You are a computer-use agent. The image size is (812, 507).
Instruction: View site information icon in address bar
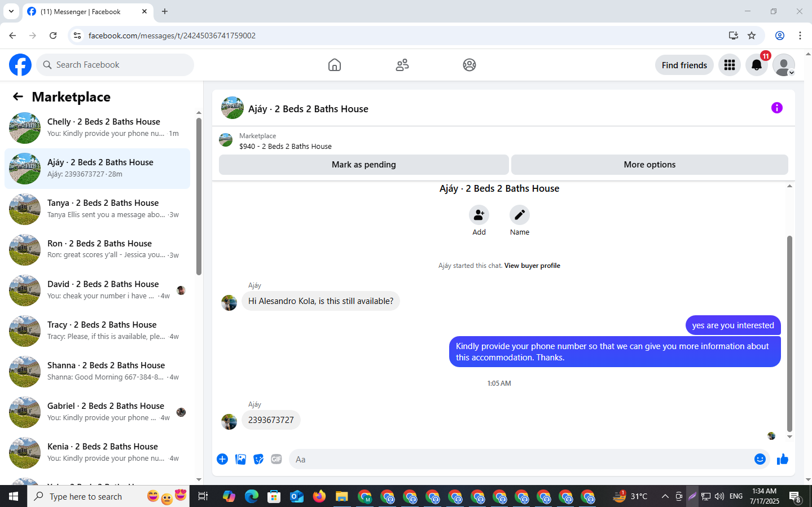(77, 36)
